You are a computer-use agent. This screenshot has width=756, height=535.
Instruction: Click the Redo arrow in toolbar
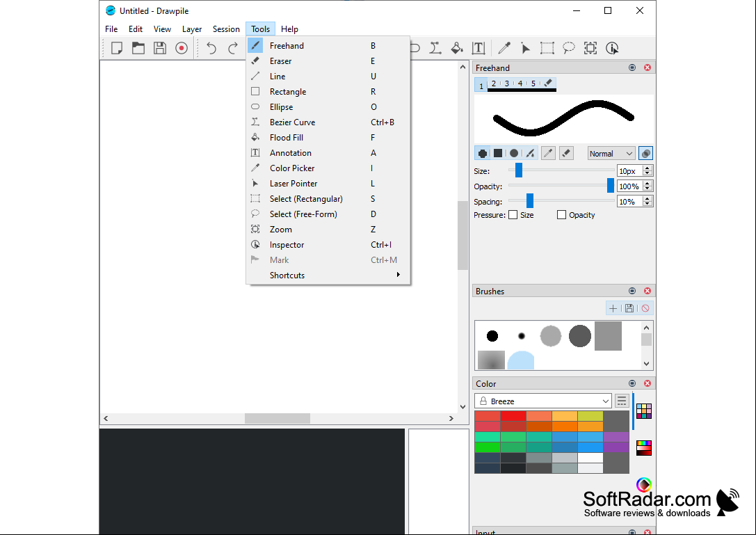pos(233,48)
